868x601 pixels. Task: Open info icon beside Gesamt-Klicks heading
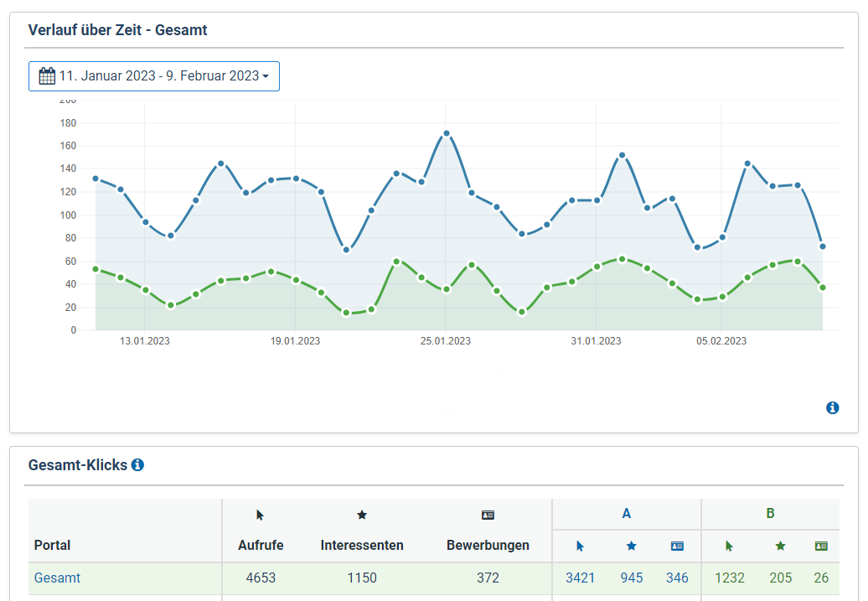[137, 464]
